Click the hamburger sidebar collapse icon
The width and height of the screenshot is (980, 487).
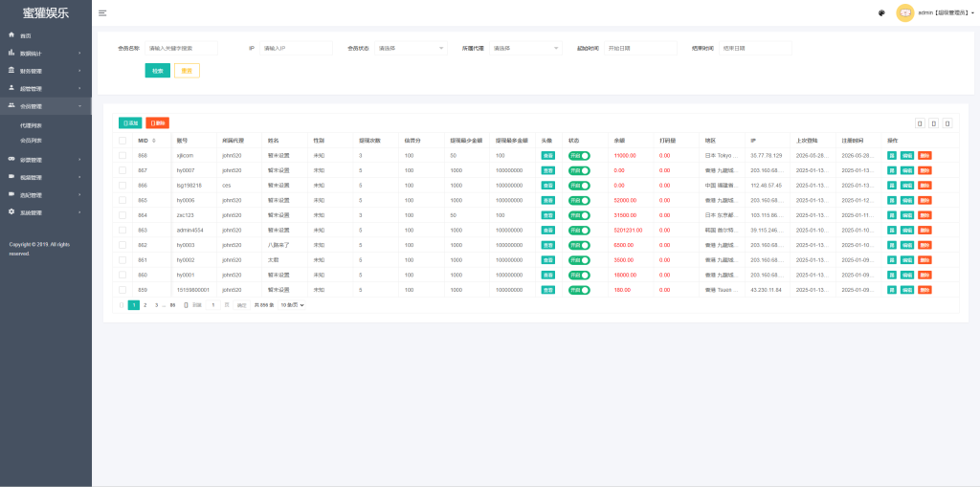[102, 13]
